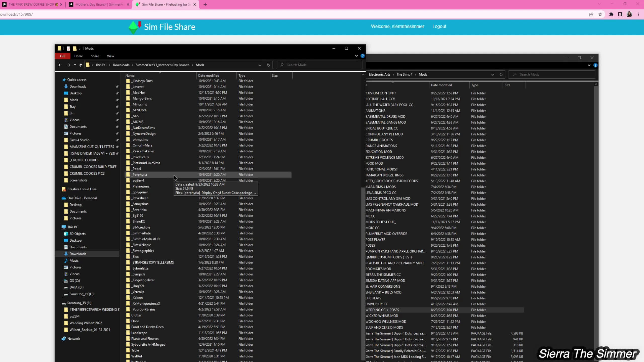This screenshot has height=362, width=644.
Task: Click the browser share page icon
Action: 591,14
